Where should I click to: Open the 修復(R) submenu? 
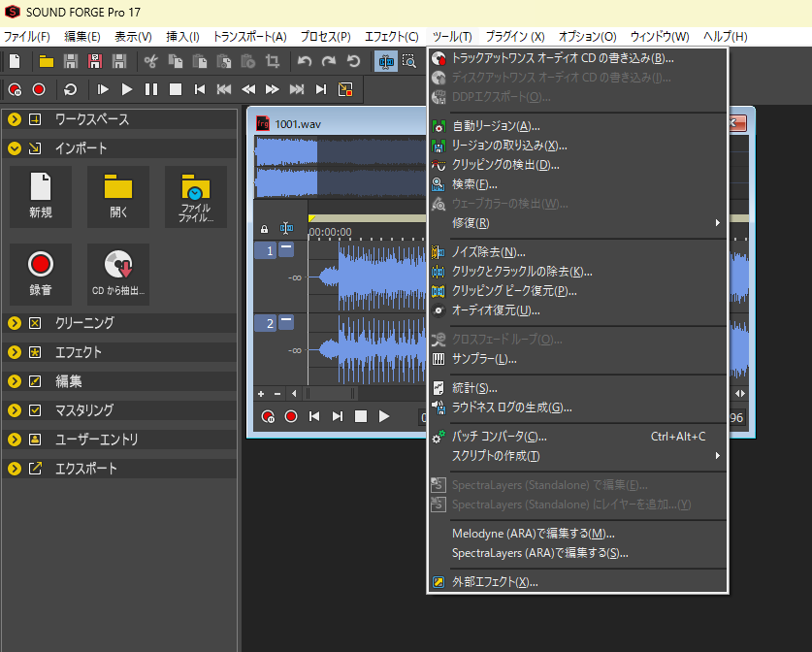(x=577, y=223)
